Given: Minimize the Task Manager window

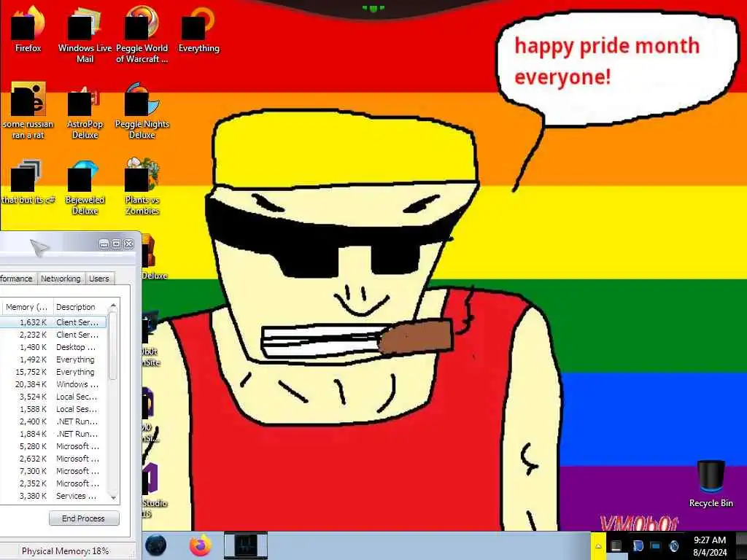Looking at the screenshot, I should pyautogui.click(x=104, y=244).
